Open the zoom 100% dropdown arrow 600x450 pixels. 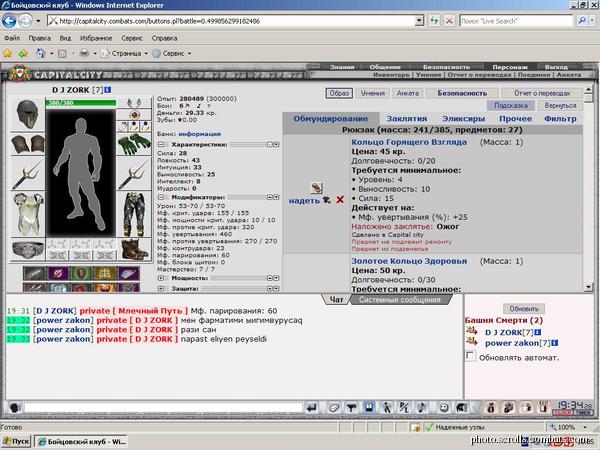(585, 427)
